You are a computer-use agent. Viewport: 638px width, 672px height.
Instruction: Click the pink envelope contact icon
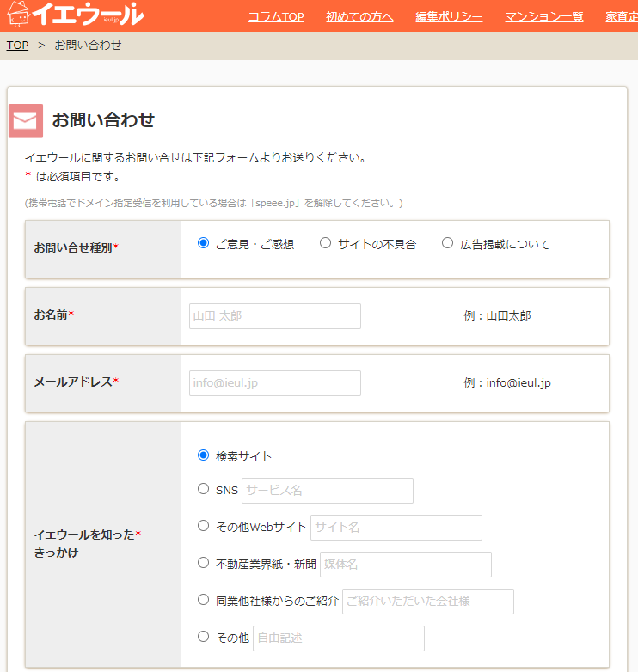[26, 121]
